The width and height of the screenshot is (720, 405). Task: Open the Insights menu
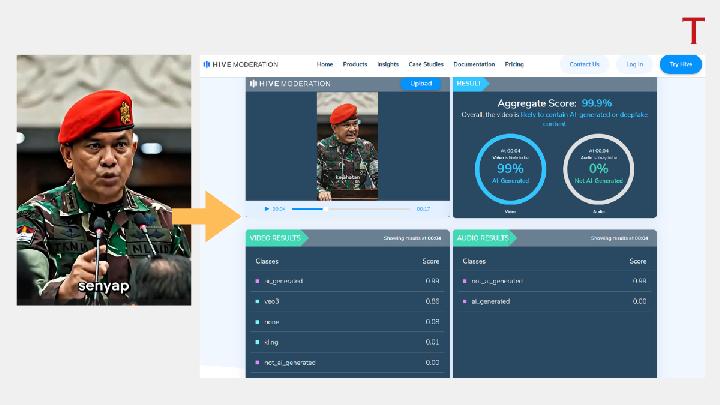click(388, 64)
